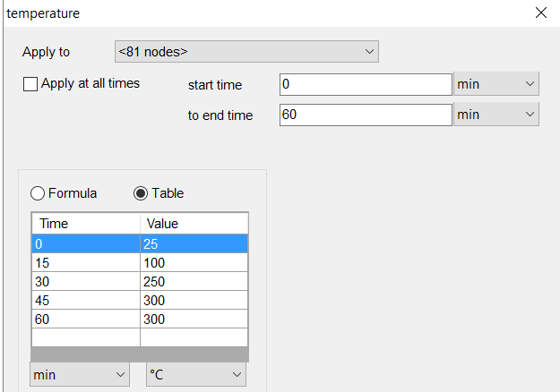Select the value cell showing 100
560x392 pixels.
[194, 263]
